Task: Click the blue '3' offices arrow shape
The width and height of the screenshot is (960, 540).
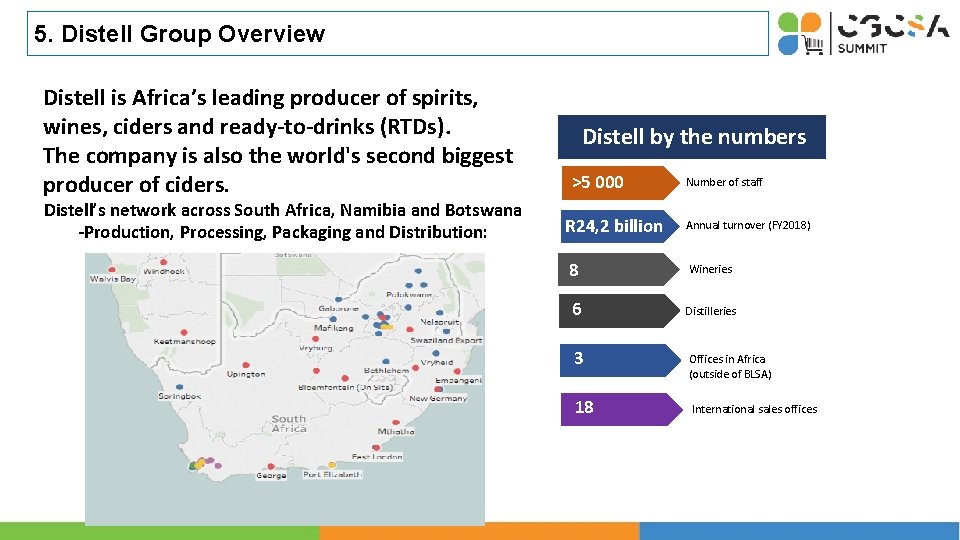Action: (620, 360)
